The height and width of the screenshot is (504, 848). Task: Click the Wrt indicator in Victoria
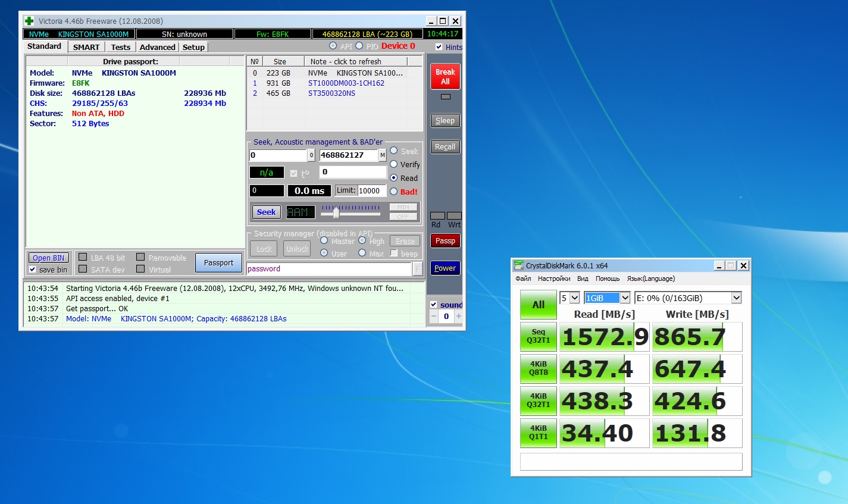tap(454, 215)
